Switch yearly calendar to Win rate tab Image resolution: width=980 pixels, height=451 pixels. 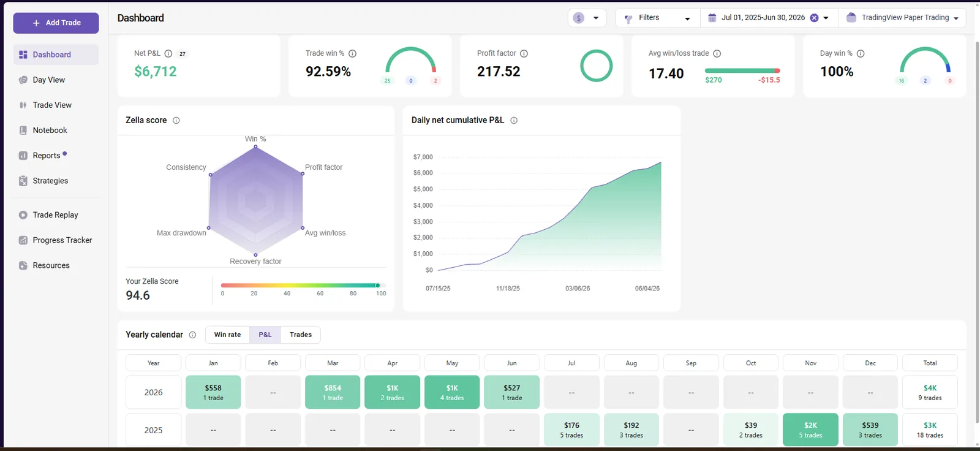click(x=227, y=335)
